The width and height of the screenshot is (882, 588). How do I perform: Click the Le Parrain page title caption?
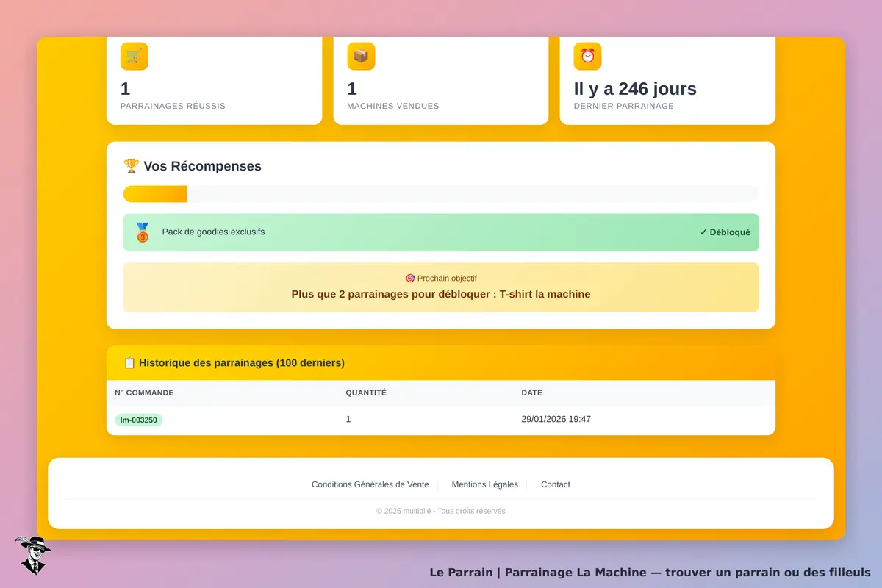[650, 572]
